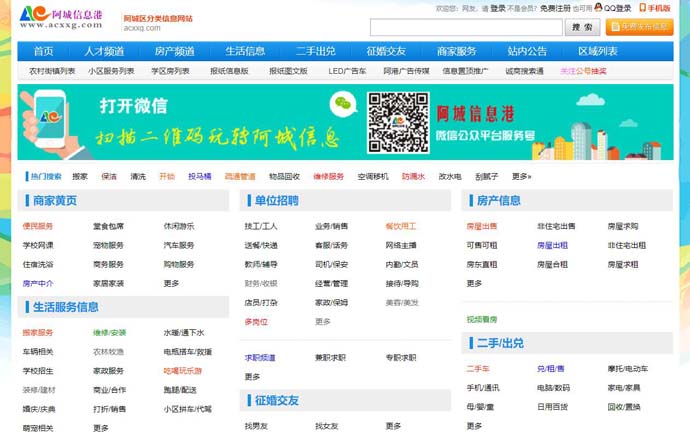This screenshot has height=432, width=690.
Task: Click the 房东直租 property link
Action: click(482, 264)
